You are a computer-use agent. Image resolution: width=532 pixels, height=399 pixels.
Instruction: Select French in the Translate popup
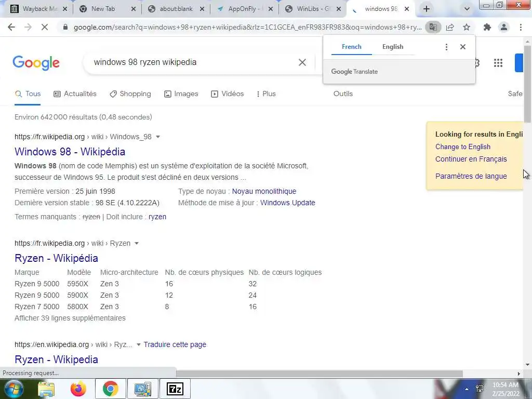click(352, 47)
